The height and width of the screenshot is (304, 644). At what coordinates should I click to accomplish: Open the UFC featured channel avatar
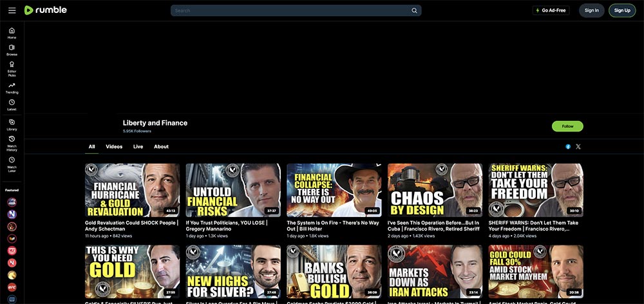click(12, 287)
